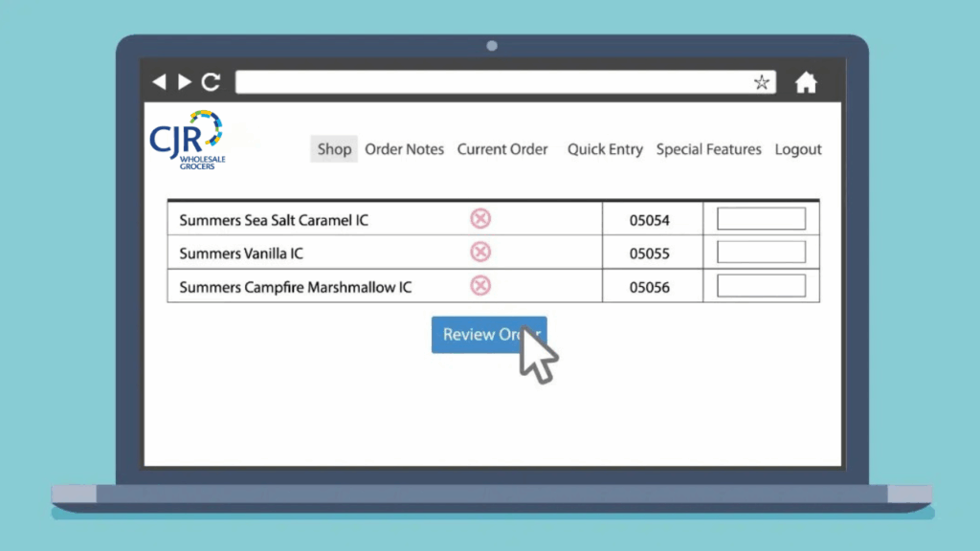This screenshot has width=980, height=551.
Task: Remove Summers Vanilla IC from the list
Action: click(480, 253)
